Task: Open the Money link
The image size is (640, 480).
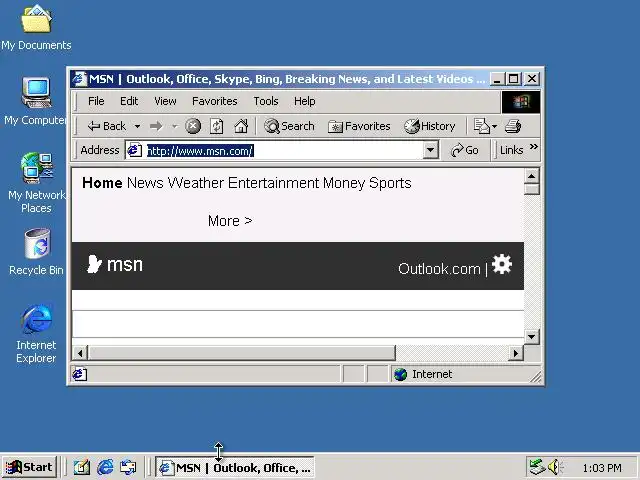Action: tap(344, 183)
